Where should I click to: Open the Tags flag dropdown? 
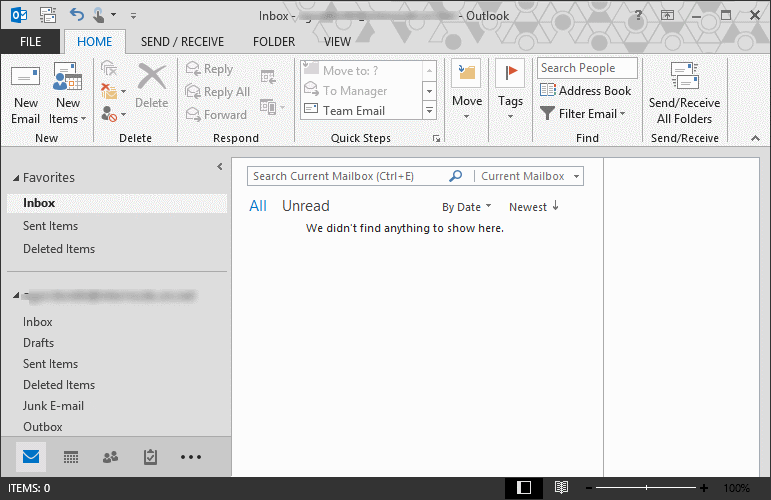510,90
